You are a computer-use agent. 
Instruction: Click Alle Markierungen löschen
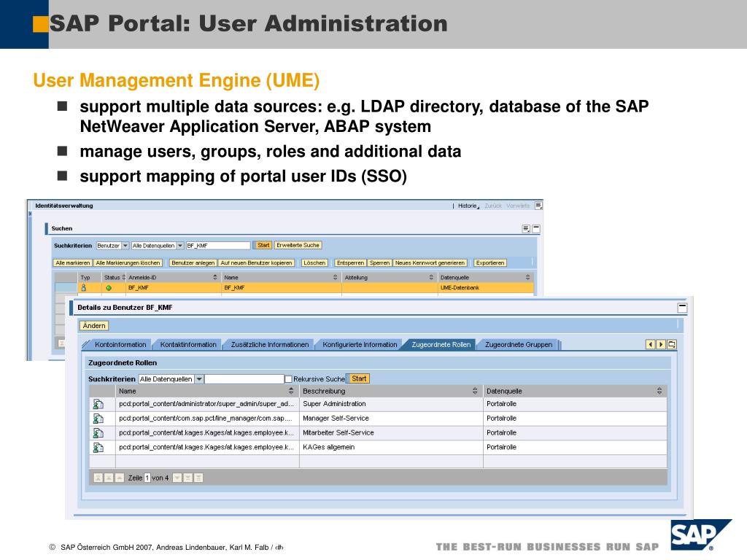(128, 262)
